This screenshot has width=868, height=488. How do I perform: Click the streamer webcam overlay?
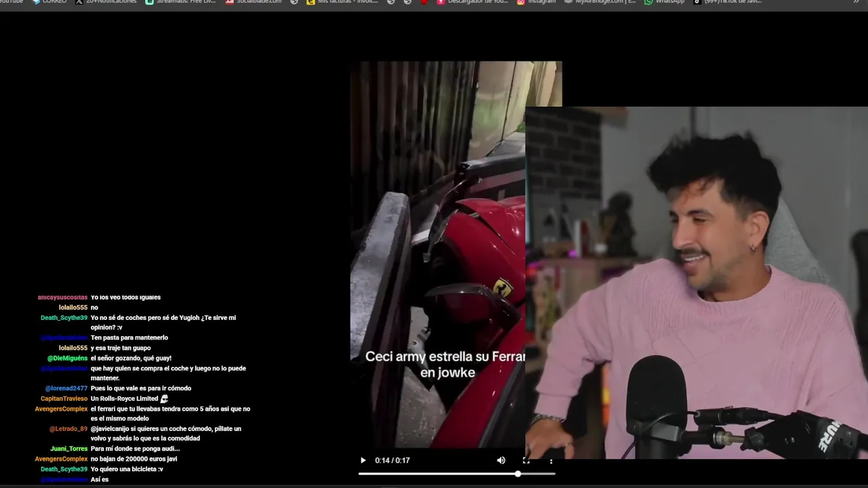(x=696, y=283)
